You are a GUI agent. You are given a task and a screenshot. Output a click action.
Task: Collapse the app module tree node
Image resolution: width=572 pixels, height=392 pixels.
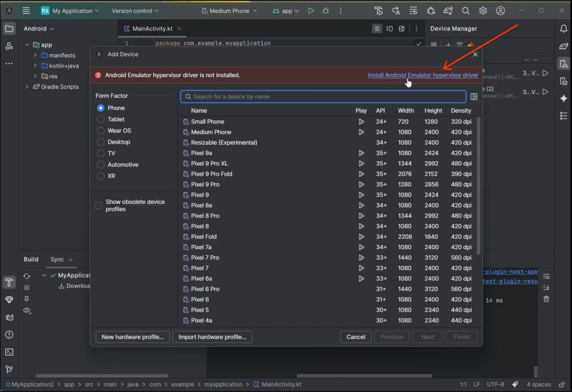coord(27,45)
